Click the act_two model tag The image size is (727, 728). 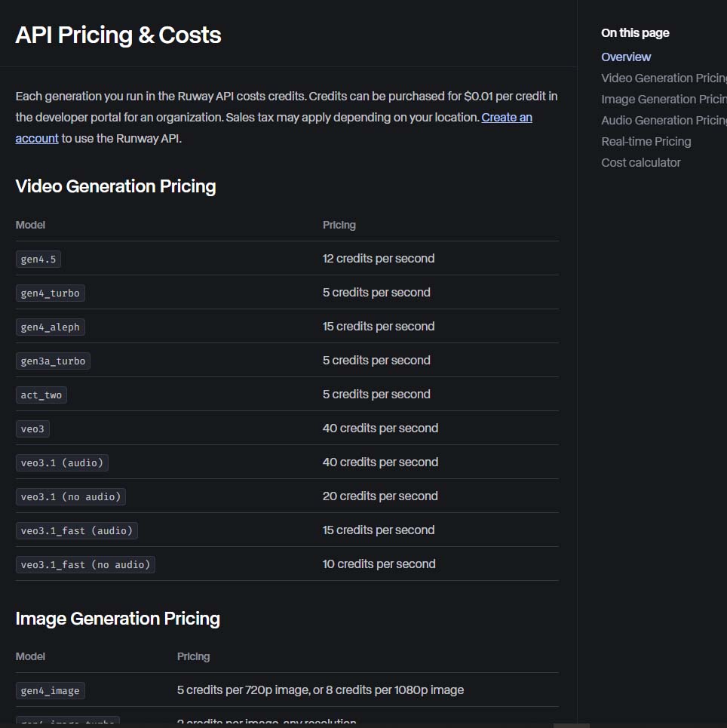pos(41,395)
